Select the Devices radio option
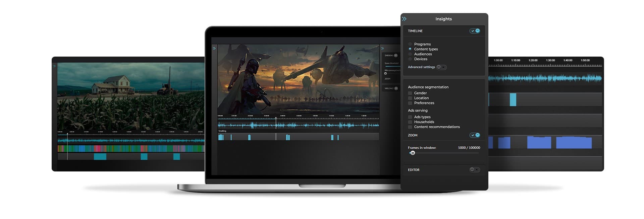Image resolution: width=644 pixels, height=219 pixels. coord(410,59)
